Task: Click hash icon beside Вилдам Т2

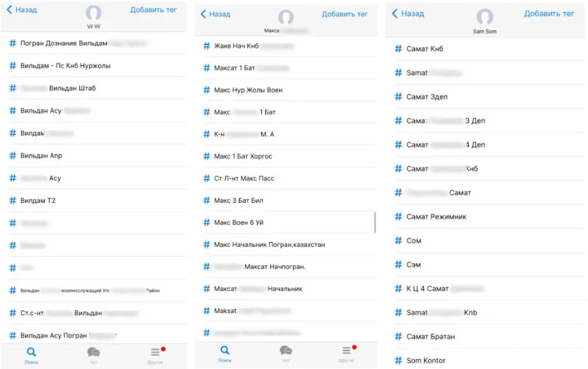Action: (x=13, y=201)
